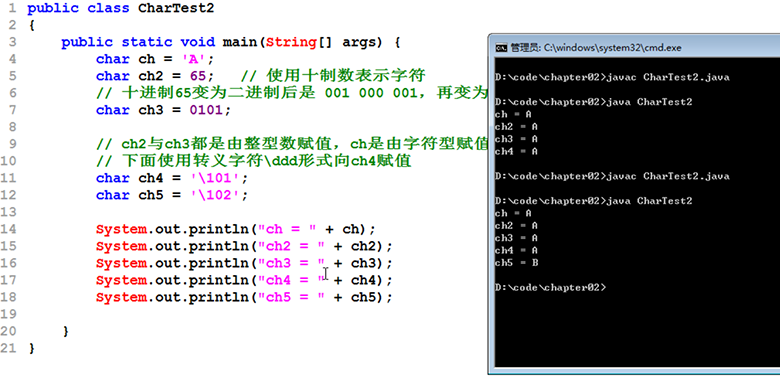Viewport: 780px width, 386px height.
Task: Select the "ch5 = " string literal in code
Action: click(x=292, y=297)
